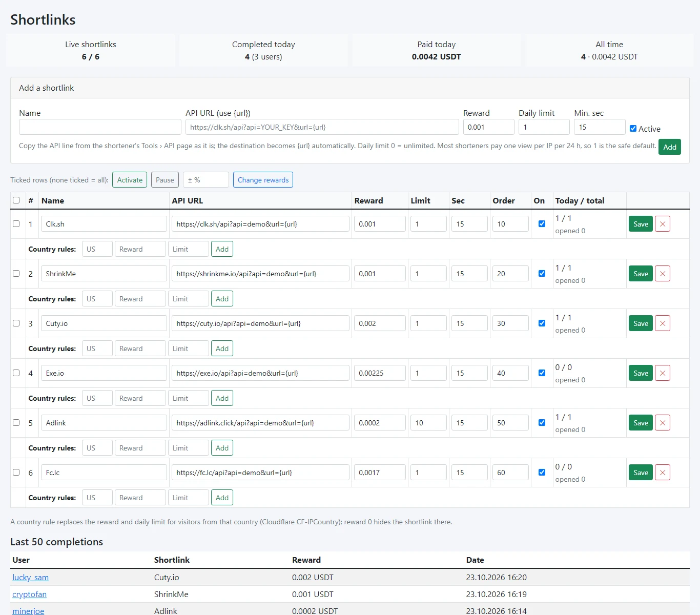Click the Pause button
This screenshot has height=615, width=700.
(x=165, y=180)
